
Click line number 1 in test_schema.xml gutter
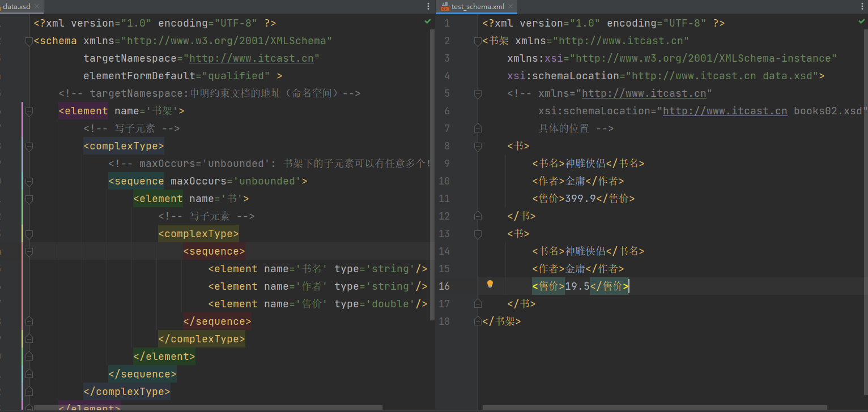pyautogui.click(x=447, y=23)
